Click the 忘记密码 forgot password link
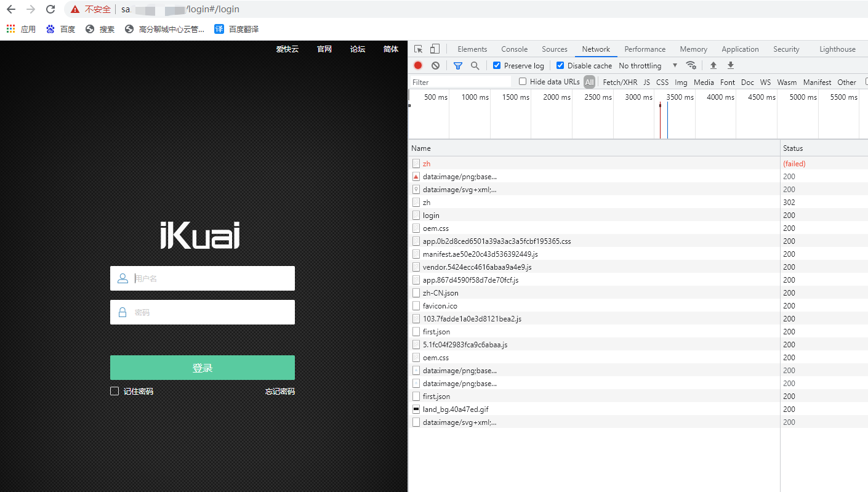The image size is (868, 492). (279, 391)
